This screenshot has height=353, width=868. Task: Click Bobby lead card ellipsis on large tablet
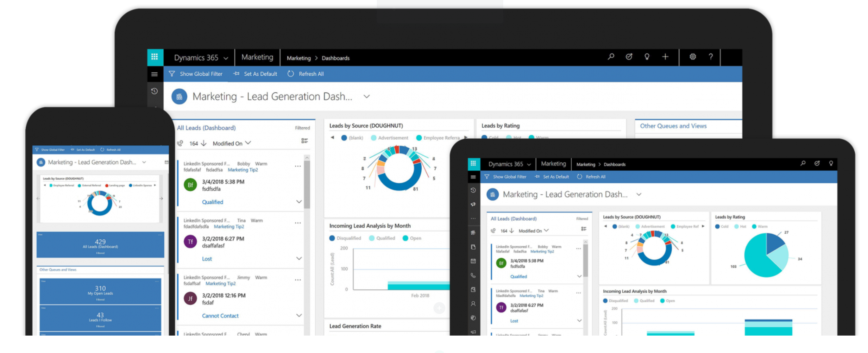click(298, 166)
